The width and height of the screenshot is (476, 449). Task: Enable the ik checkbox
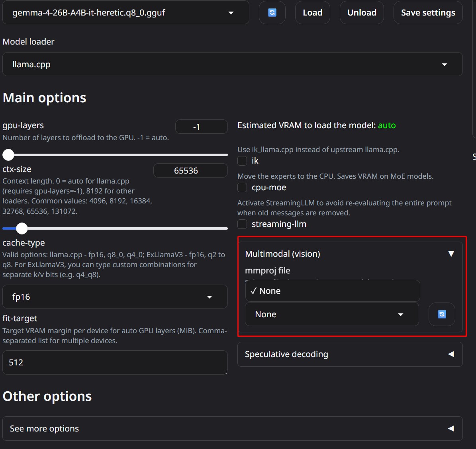tap(242, 161)
